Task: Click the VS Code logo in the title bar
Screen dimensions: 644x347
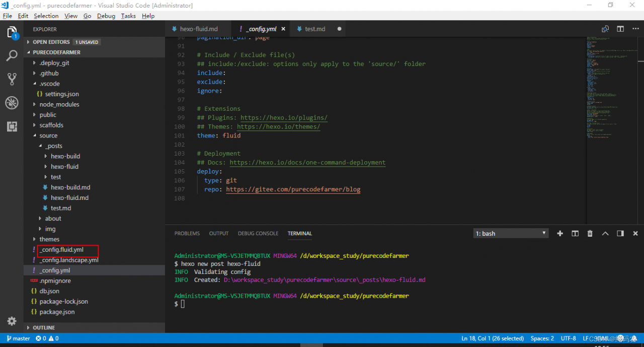Action: (6, 5)
